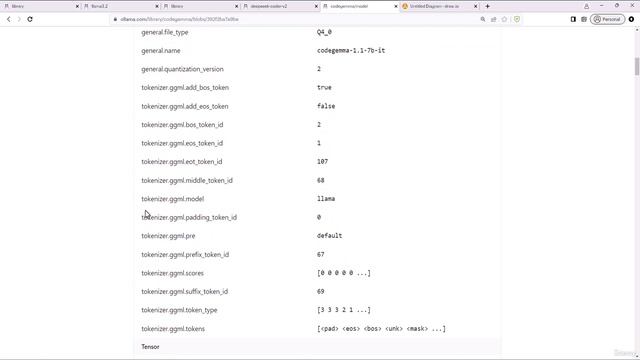The height and width of the screenshot is (360, 640).
Task: Click the general.name key
Action: pyautogui.click(x=161, y=51)
